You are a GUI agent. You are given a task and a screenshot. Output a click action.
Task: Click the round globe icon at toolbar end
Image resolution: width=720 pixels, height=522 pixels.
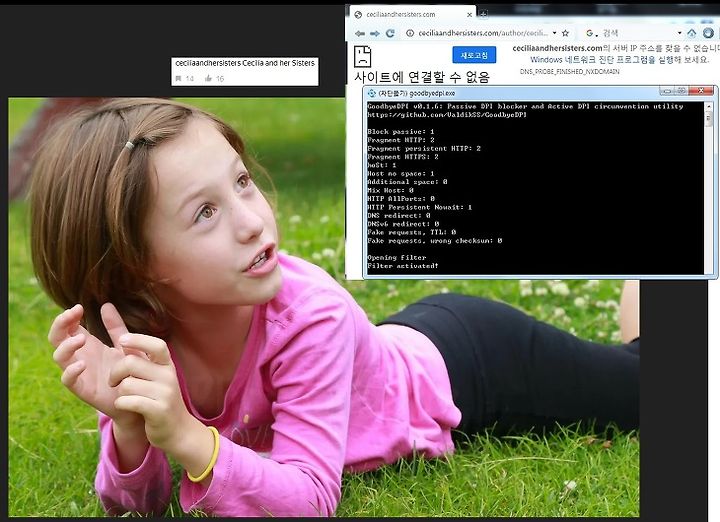(x=709, y=33)
